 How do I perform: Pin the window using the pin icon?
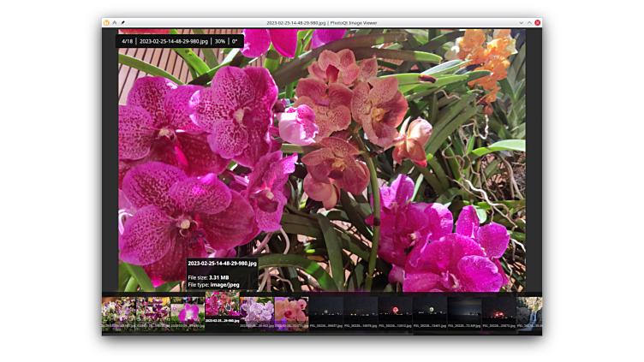[122, 22]
